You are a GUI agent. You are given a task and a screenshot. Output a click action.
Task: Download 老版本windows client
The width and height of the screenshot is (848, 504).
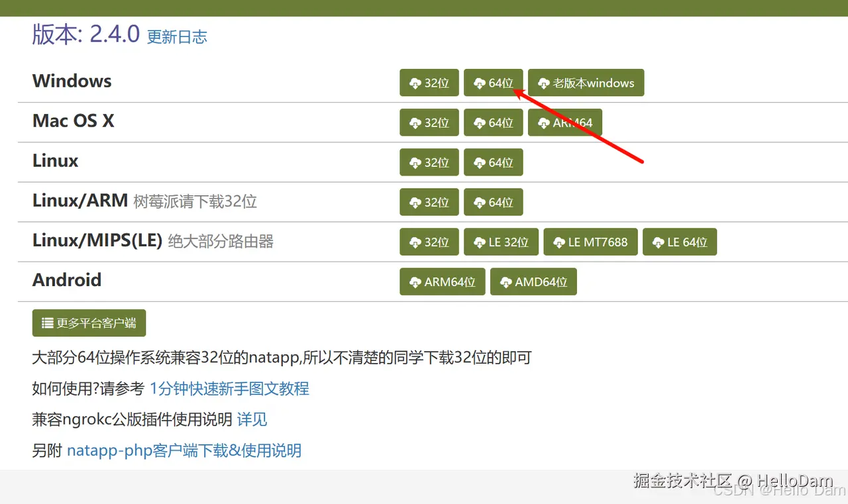586,83
